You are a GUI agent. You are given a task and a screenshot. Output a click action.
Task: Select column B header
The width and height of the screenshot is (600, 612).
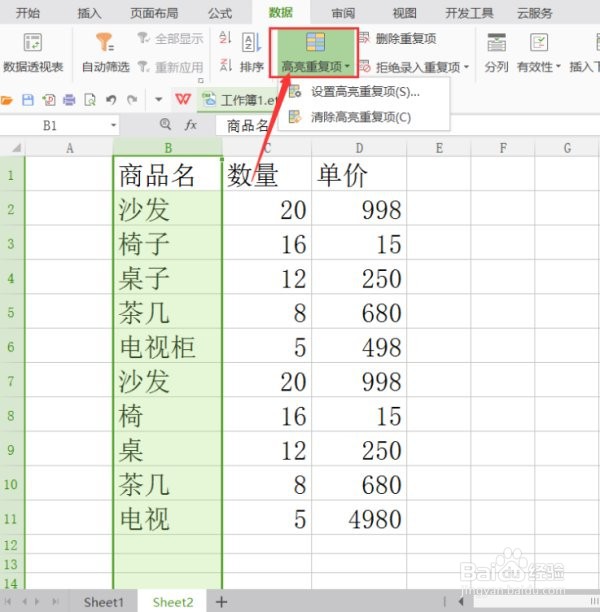(168, 148)
